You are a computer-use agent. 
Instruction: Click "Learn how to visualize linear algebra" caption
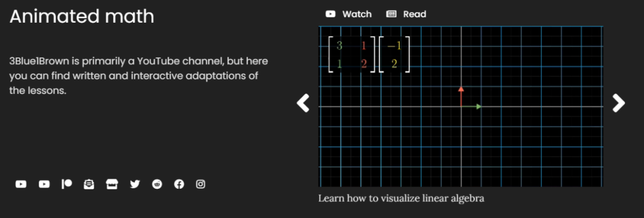(401, 198)
